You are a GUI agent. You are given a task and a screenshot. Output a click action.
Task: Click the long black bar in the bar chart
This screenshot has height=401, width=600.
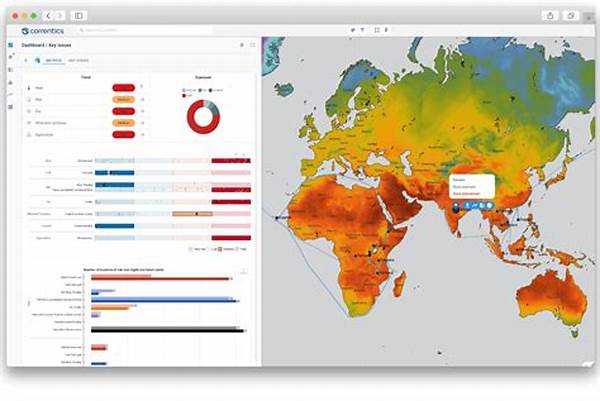point(163,328)
